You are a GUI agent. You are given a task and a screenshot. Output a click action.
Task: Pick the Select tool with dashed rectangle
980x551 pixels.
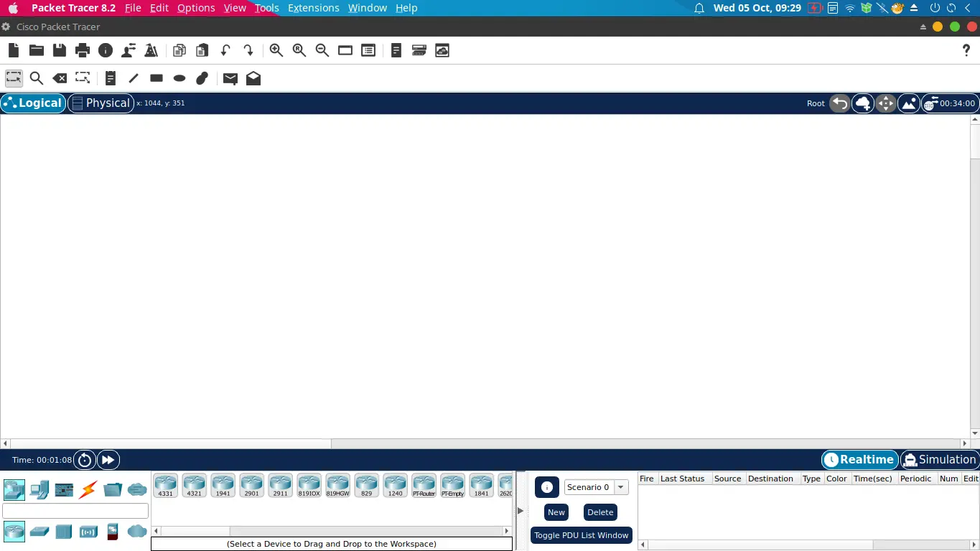[x=14, y=78]
